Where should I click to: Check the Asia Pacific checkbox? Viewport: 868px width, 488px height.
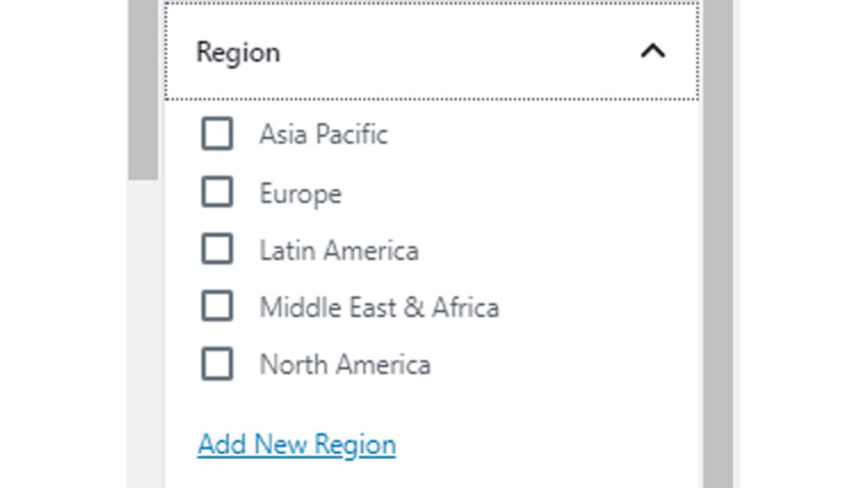click(x=217, y=134)
